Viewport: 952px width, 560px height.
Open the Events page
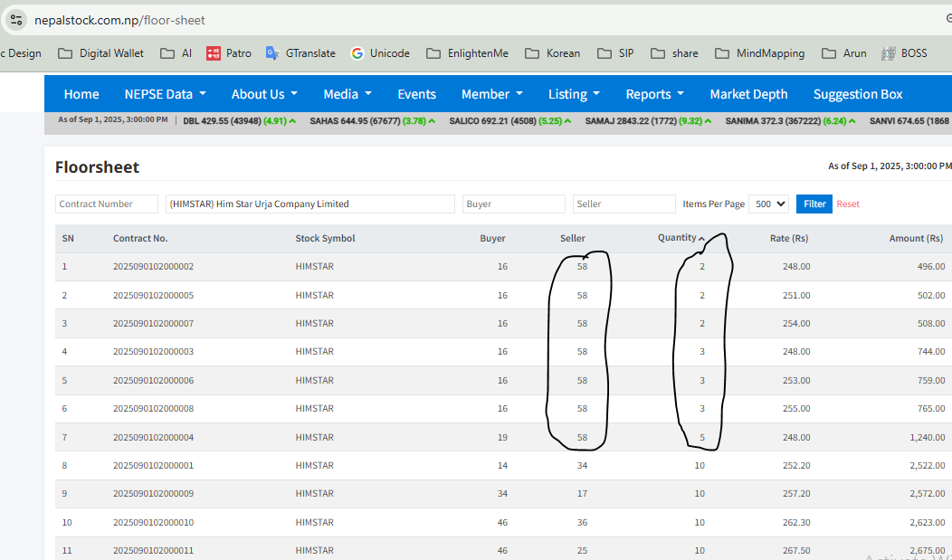coord(416,94)
